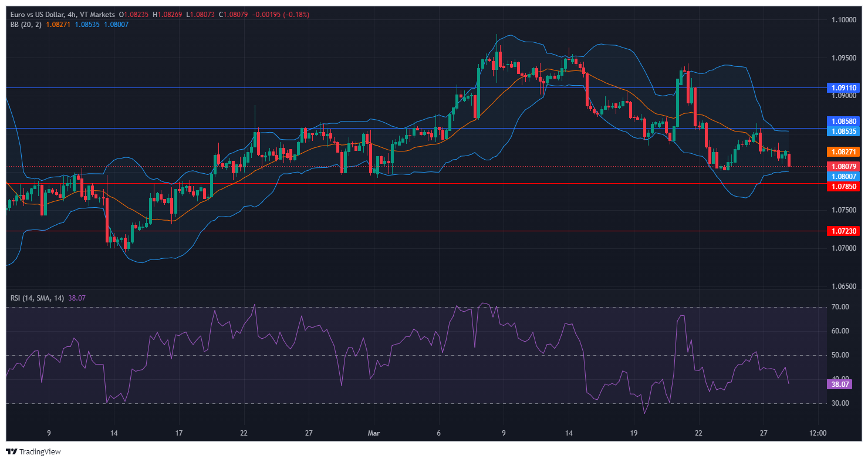Click the red 1.07230 price label
868x462 pixels.
[843, 231]
